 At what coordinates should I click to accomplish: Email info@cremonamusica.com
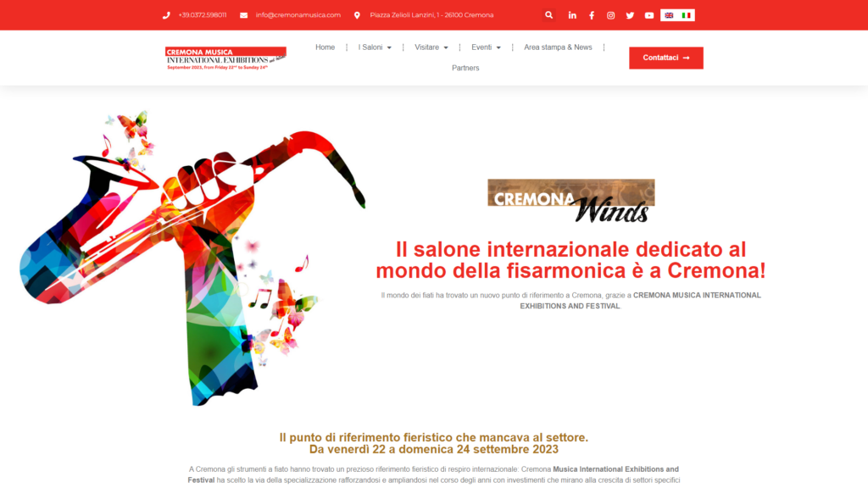click(x=298, y=15)
